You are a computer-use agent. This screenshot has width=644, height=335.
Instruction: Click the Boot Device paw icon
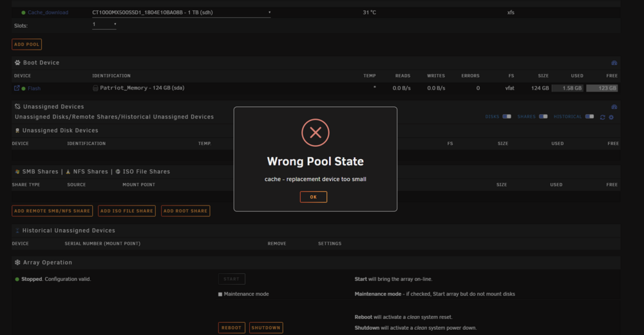17,62
